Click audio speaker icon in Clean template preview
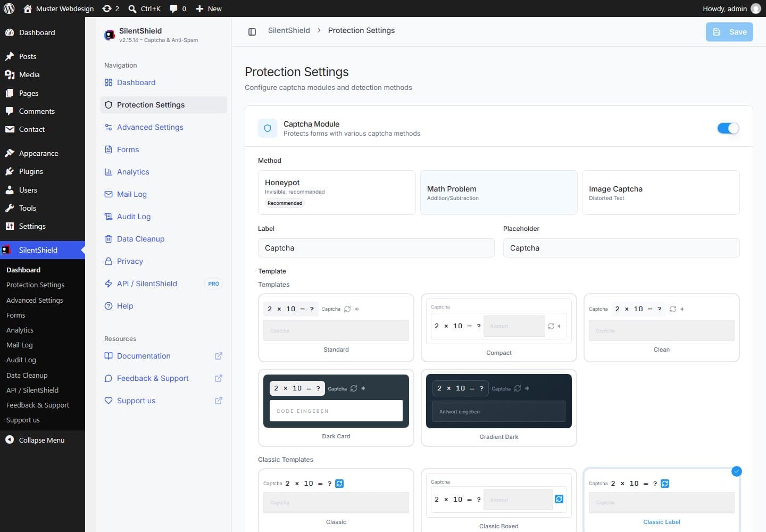This screenshot has width=766, height=532. pyautogui.click(x=682, y=309)
